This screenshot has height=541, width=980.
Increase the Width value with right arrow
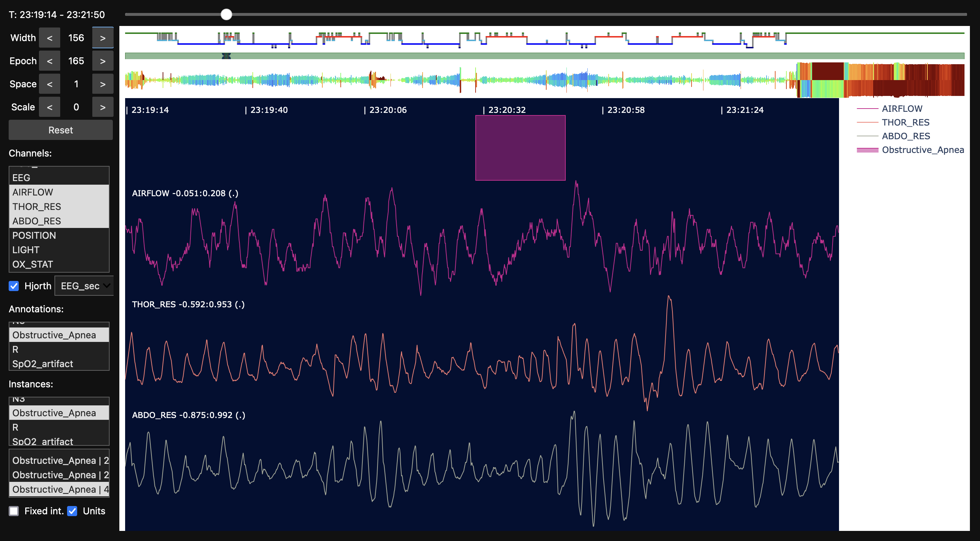pyautogui.click(x=102, y=38)
